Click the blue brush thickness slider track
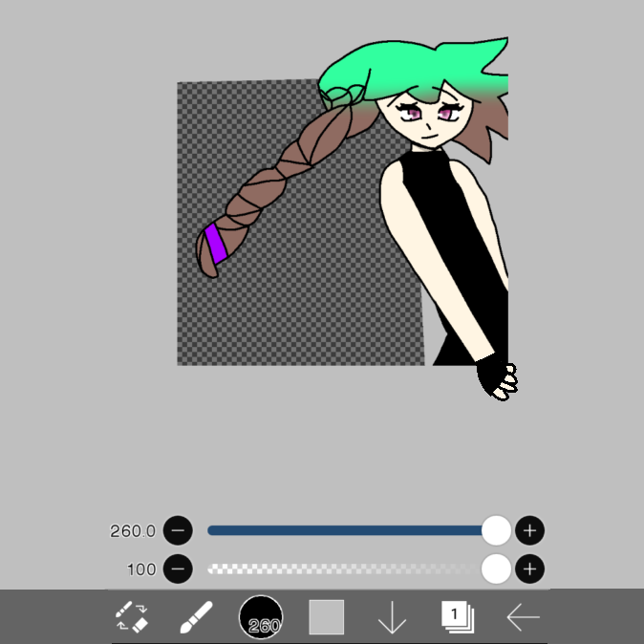The image size is (644, 644). tap(345, 530)
